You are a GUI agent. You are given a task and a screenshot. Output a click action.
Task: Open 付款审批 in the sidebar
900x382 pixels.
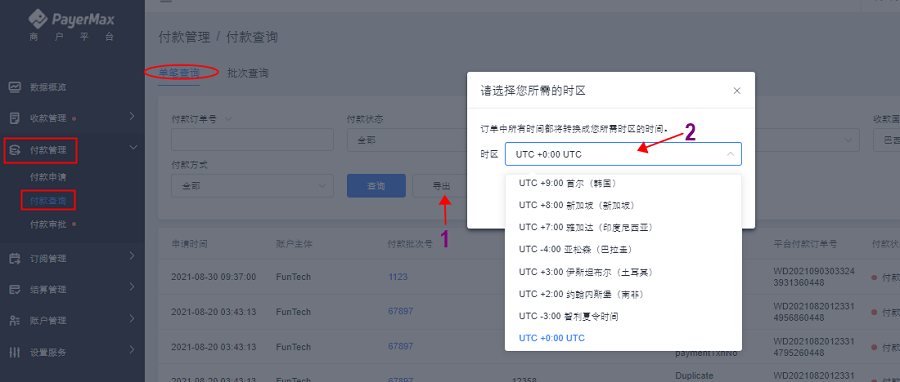pos(48,224)
